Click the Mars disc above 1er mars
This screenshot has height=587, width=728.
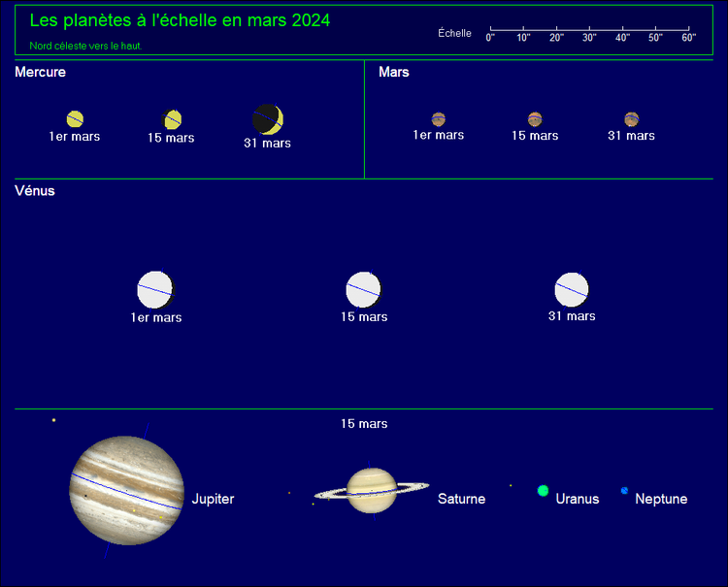(439, 119)
